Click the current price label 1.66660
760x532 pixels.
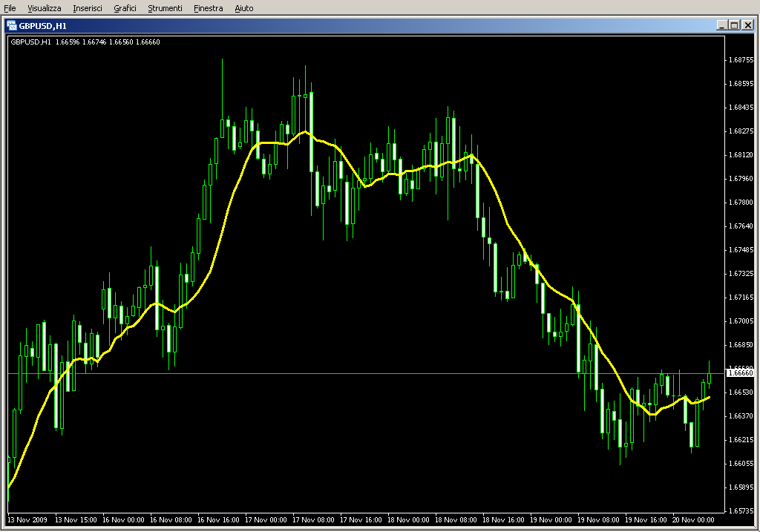coord(740,372)
